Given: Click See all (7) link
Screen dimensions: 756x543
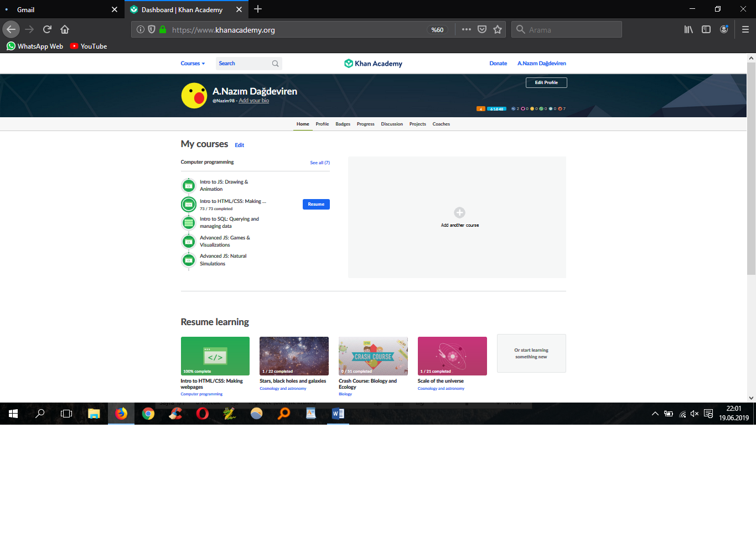Looking at the screenshot, I should pyautogui.click(x=320, y=163).
